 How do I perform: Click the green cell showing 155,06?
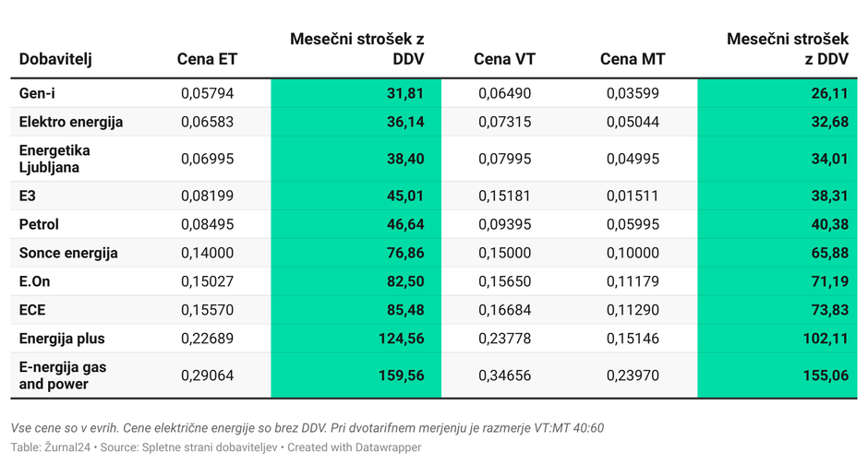tap(777, 376)
